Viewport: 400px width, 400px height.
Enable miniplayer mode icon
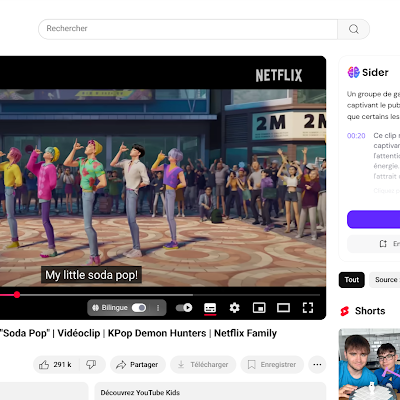pyautogui.click(x=259, y=307)
